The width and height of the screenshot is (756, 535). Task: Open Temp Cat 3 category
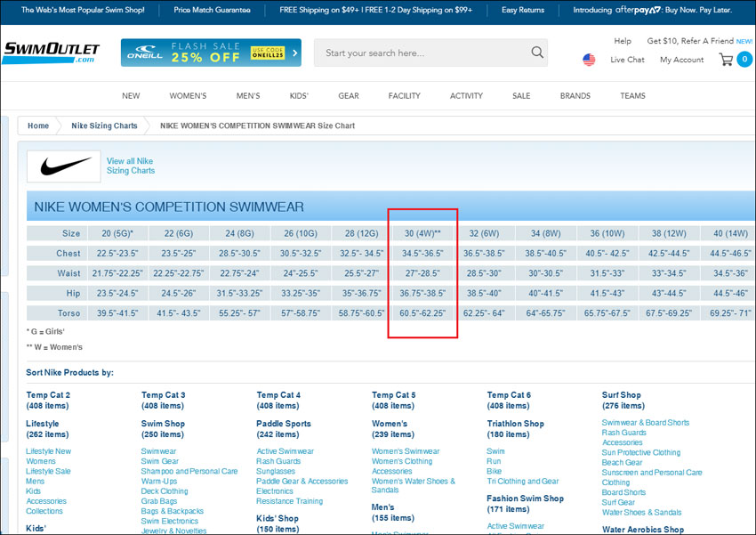[x=163, y=401]
